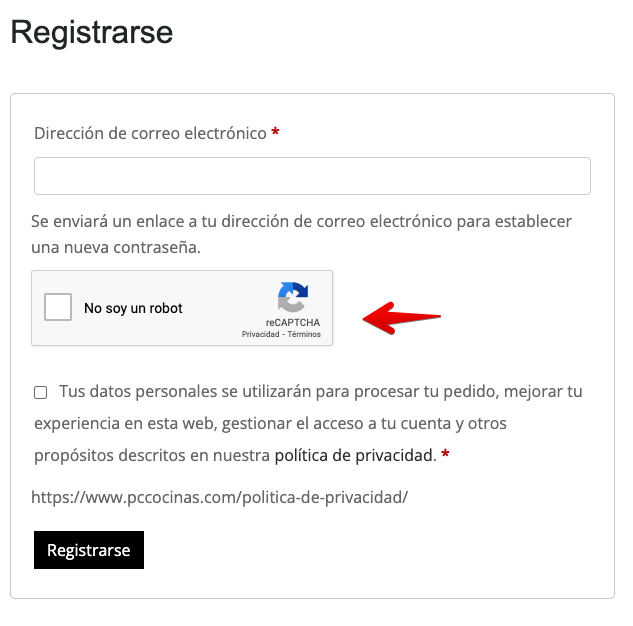Click the 'No soy un robot' label text
This screenshot has width=633, height=626.
(x=133, y=308)
